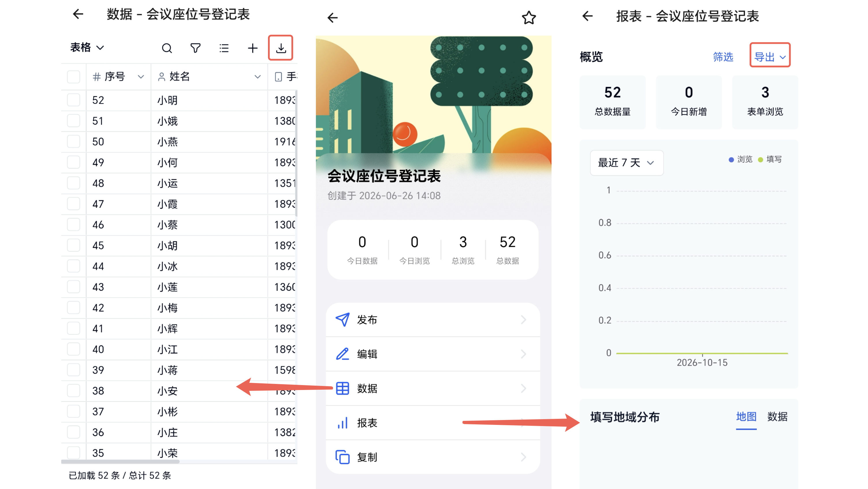Go back from the 数据 data table screen
868x489 pixels.
coord(78,14)
